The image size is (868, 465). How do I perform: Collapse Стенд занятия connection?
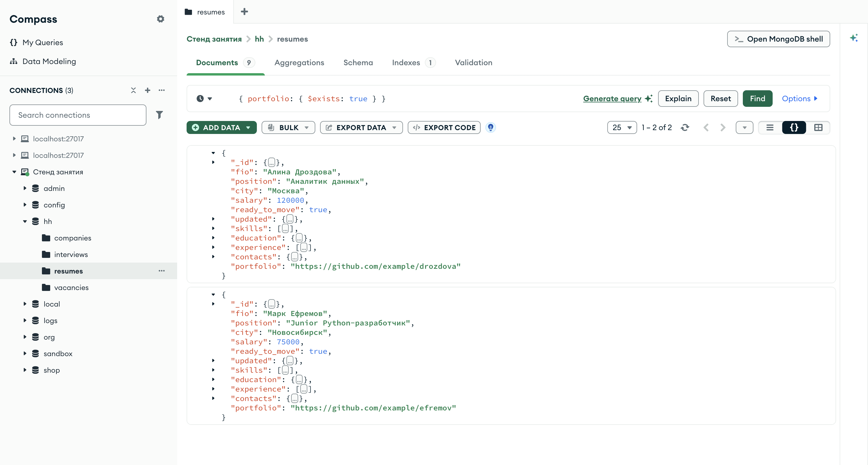(x=14, y=172)
